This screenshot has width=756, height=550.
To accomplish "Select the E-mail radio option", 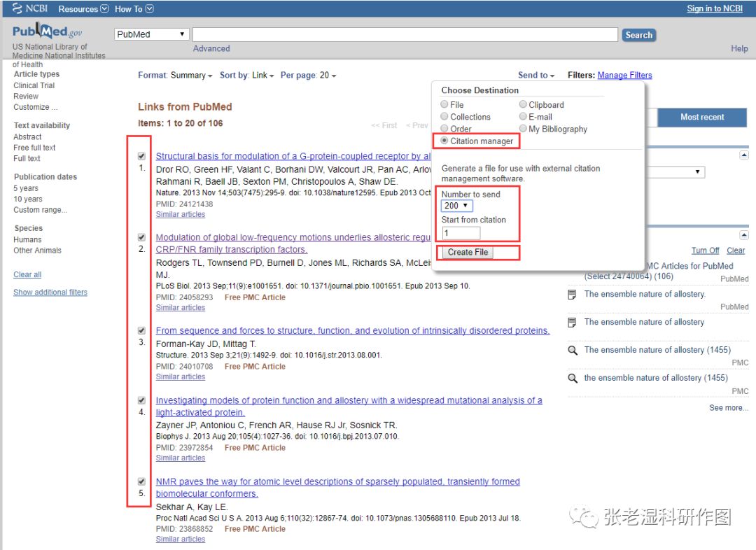I will [523, 116].
